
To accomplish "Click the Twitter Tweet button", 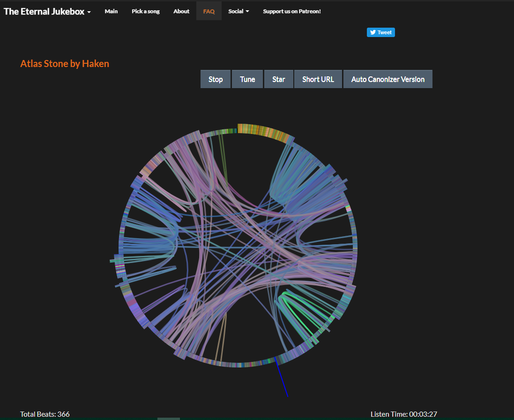I will click(x=380, y=32).
